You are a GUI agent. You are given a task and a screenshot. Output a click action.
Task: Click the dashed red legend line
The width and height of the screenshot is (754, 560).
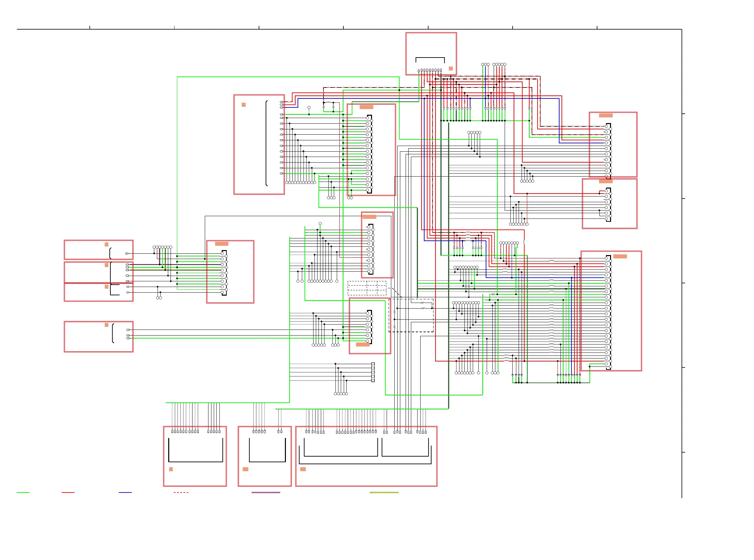[x=181, y=492]
